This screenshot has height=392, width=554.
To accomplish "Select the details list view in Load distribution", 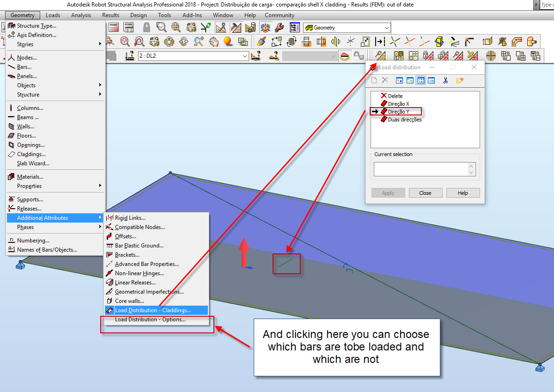I will [x=432, y=80].
